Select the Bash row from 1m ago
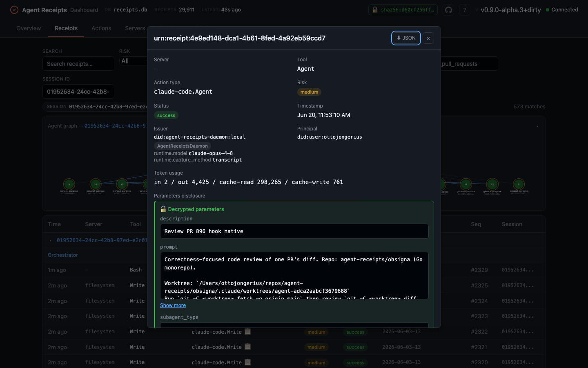The image size is (588, 368). 294,270
